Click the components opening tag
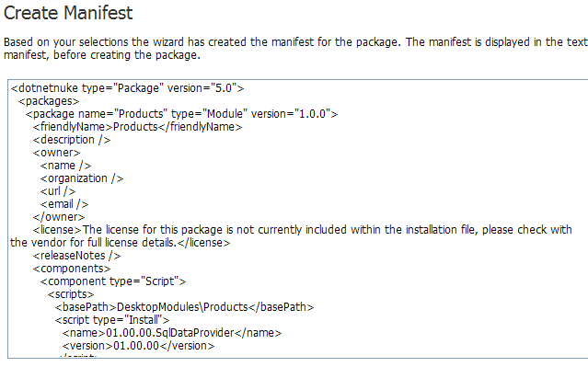 tap(71, 269)
